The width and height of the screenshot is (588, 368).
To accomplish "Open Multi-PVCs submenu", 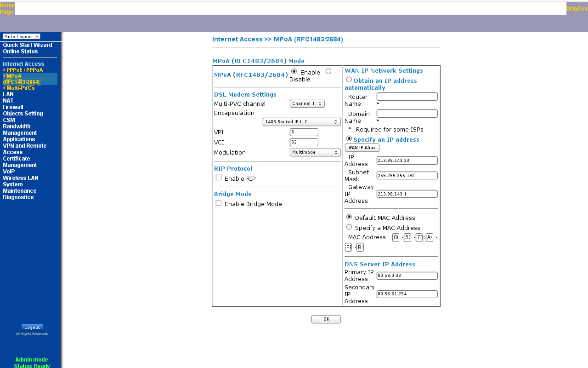I will coord(21,88).
